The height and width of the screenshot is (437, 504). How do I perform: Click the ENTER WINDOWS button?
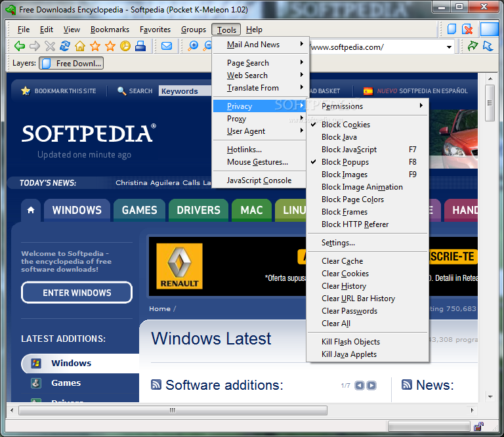pos(77,293)
